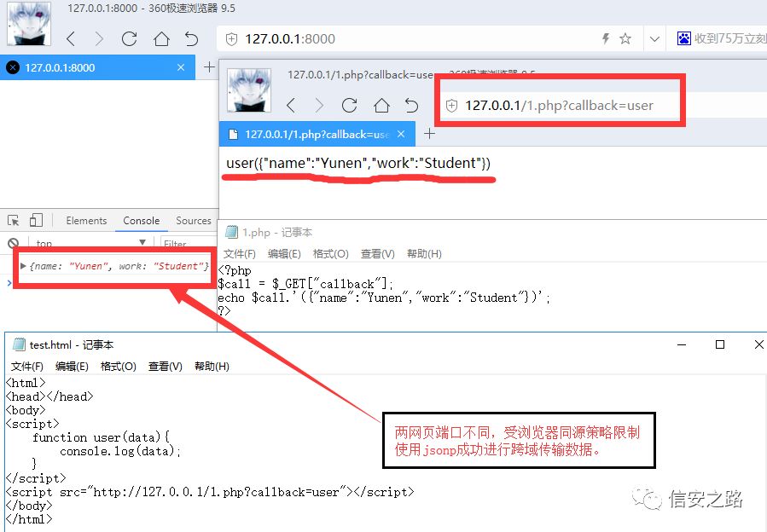Open home page in the 127.0.0.1:8000 browser

[x=161, y=38]
